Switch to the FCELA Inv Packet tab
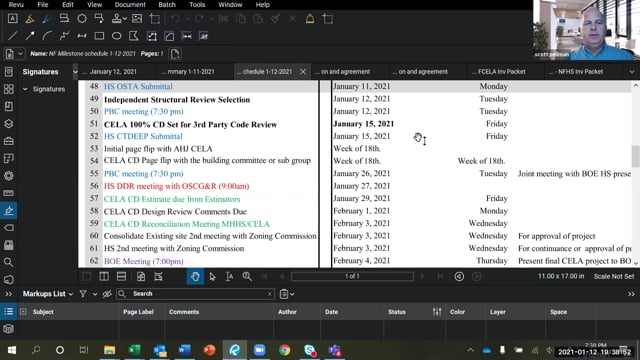This screenshot has height=360, width=640. (501, 72)
